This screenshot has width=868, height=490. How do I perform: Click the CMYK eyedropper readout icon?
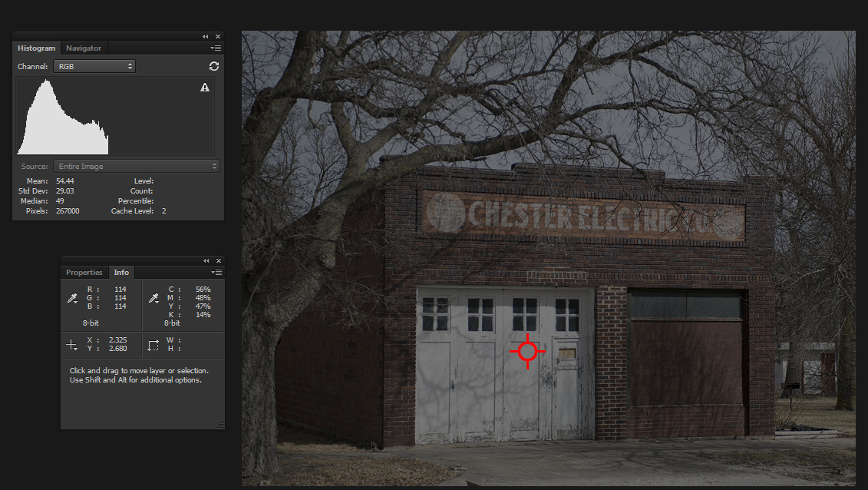154,299
